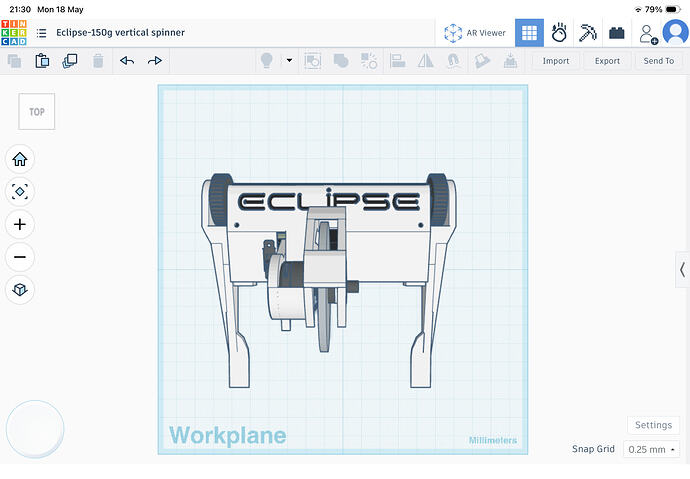Click the design title Eclipse-150g vertical spinner
Screen dimensions: 690x479
[x=121, y=33]
